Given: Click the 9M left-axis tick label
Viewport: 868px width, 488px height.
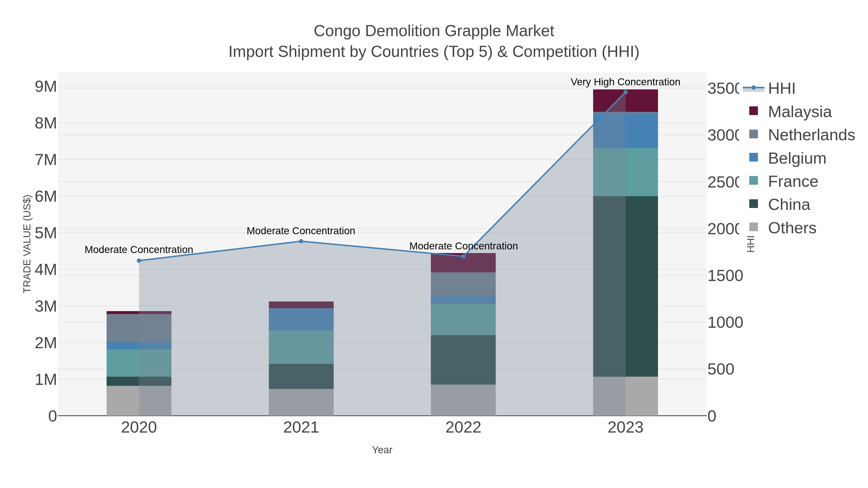Looking at the screenshot, I should (x=46, y=87).
